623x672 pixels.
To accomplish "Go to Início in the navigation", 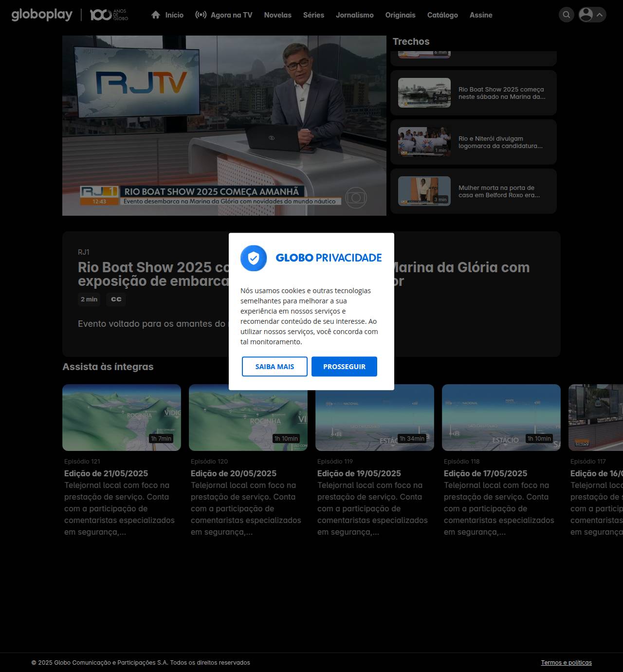I will tap(167, 15).
